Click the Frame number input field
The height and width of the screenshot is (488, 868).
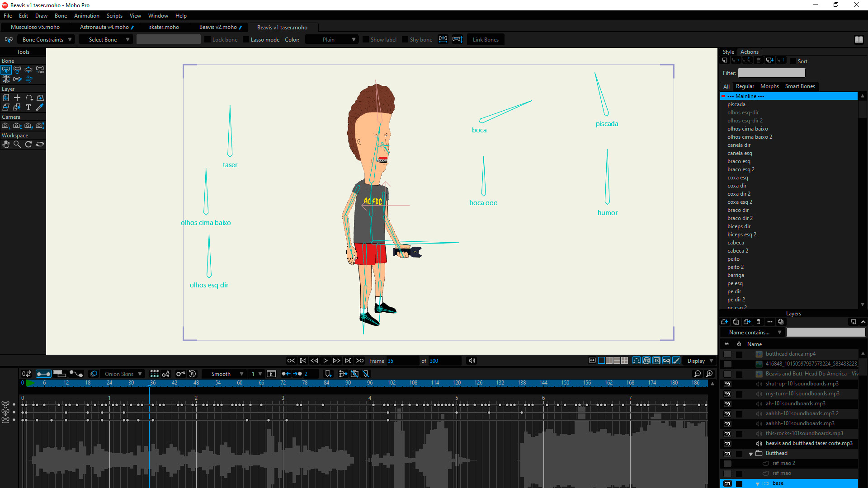point(401,361)
